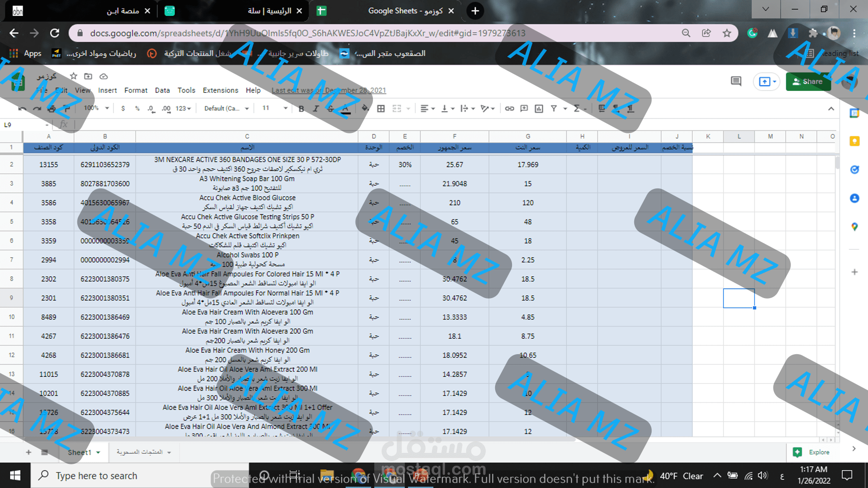Open Contacts side panel
Image resolution: width=868 pixels, height=488 pixels.
(854, 198)
